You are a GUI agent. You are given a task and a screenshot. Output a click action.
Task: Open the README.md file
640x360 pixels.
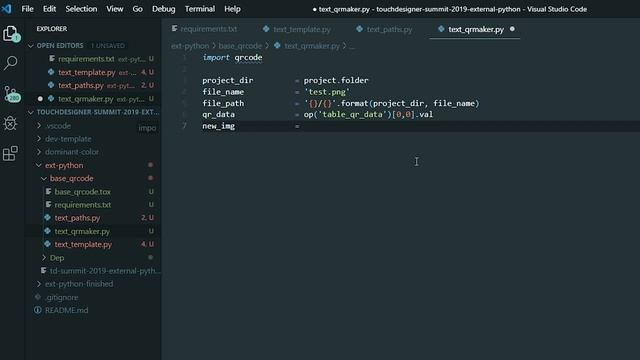pos(66,310)
